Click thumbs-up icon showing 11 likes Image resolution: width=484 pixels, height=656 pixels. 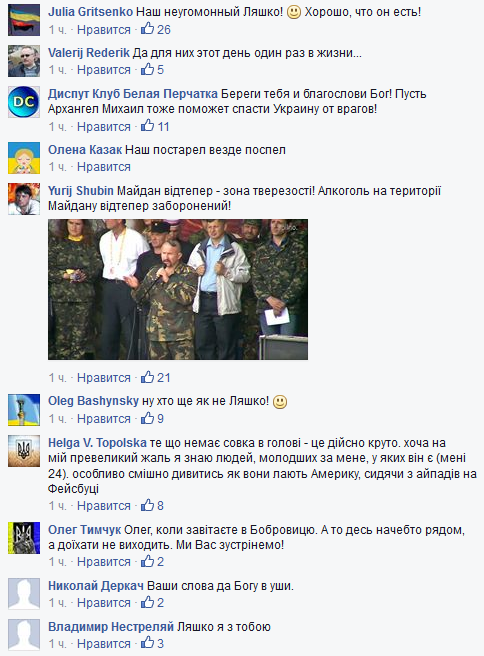point(147,126)
